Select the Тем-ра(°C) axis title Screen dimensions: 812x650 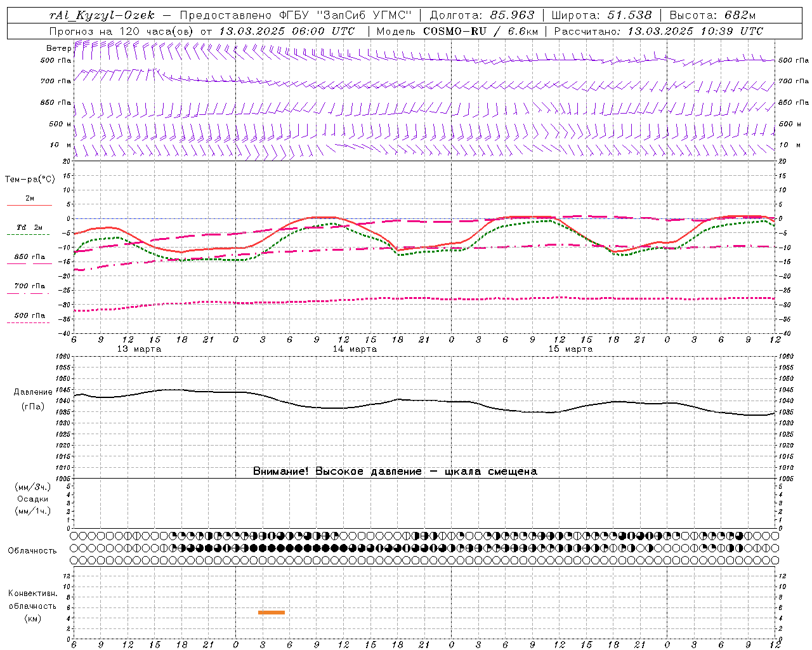coord(30,180)
